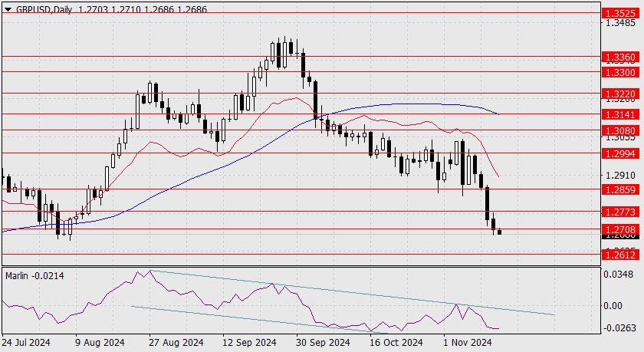644x352 pixels.
Task: Click the 9 Aug 2024 date label
Action: click(100, 342)
